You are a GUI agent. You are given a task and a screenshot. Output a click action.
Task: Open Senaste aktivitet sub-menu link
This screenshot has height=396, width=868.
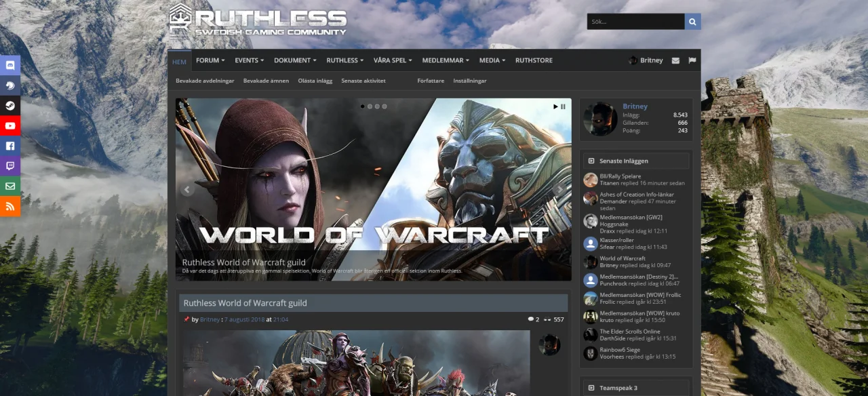point(363,81)
